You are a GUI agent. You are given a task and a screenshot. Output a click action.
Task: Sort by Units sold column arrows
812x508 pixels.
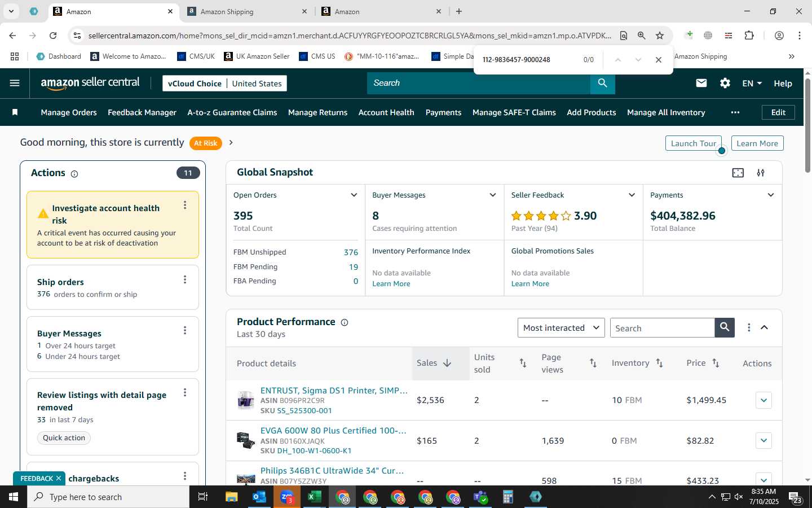(x=523, y=364)
